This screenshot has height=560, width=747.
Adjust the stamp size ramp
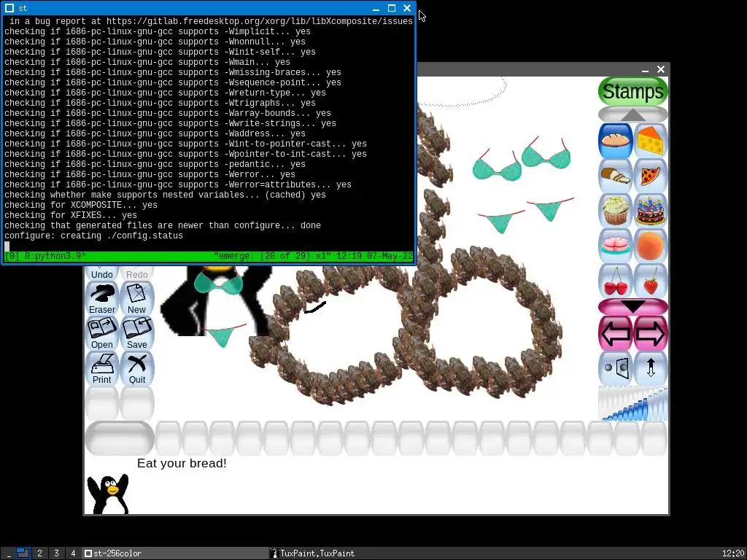tap(633, 404)
